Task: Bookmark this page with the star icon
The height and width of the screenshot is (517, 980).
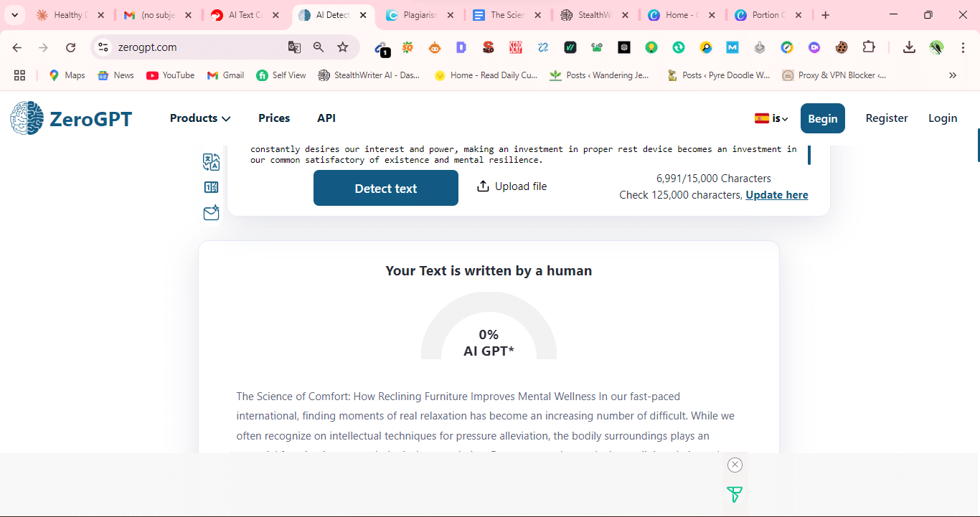Action: click(x=343, y=47)
